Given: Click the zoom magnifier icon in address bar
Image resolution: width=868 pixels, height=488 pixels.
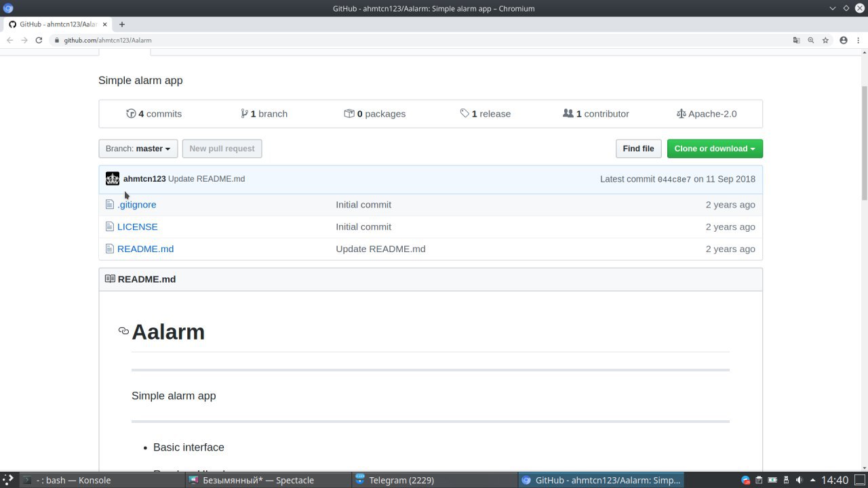Looking at the screenshot, I should 810,40.
